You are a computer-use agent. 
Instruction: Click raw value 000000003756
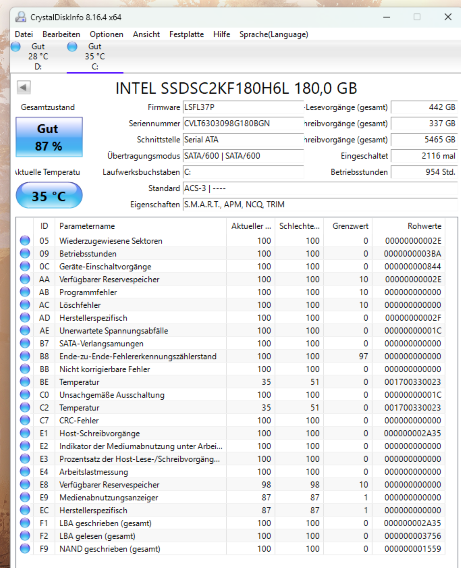[413, 536]
